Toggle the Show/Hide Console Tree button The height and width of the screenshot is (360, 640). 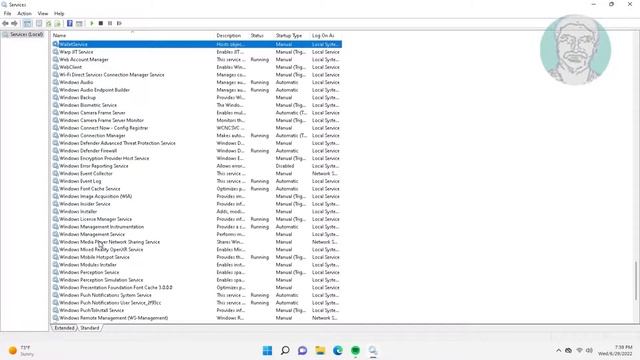(x=27, y=24)
